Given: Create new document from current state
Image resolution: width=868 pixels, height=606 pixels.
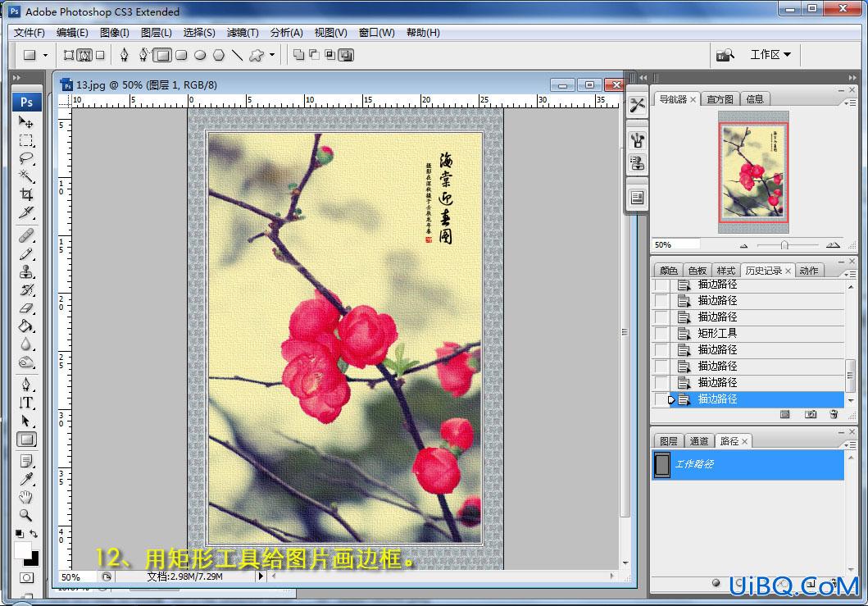Looking at the screenshot, I should pyautogui.click(x=785, y=414).
